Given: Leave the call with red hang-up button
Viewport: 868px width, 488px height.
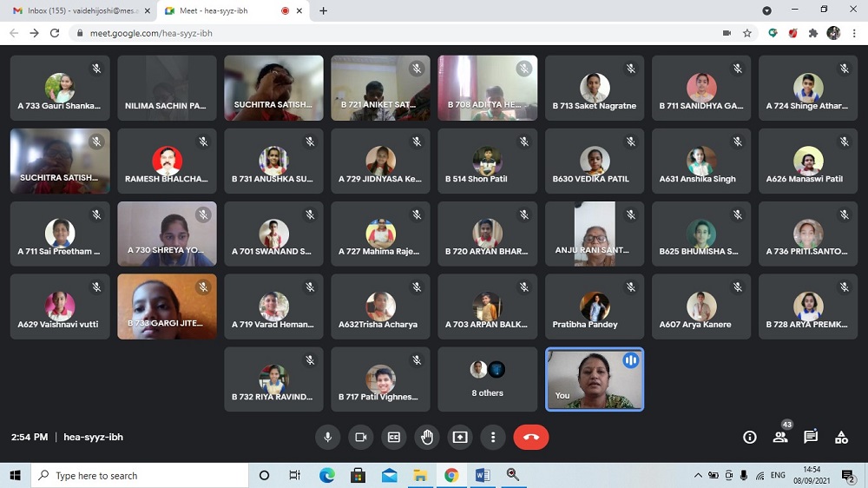Looking at the screenshot, I should (x=531, y=438).
